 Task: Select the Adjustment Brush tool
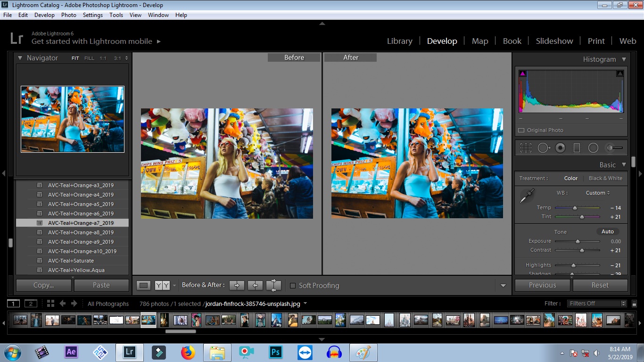(614, 148)
